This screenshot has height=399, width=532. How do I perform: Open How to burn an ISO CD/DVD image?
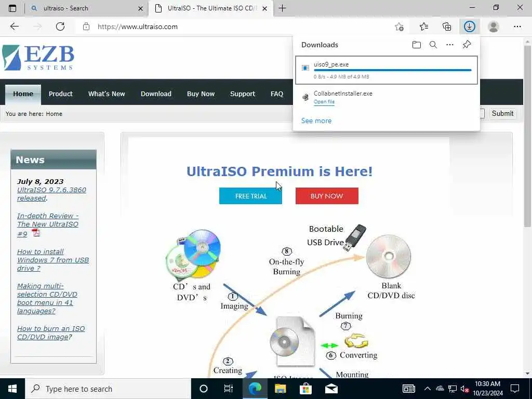point(51,332)
